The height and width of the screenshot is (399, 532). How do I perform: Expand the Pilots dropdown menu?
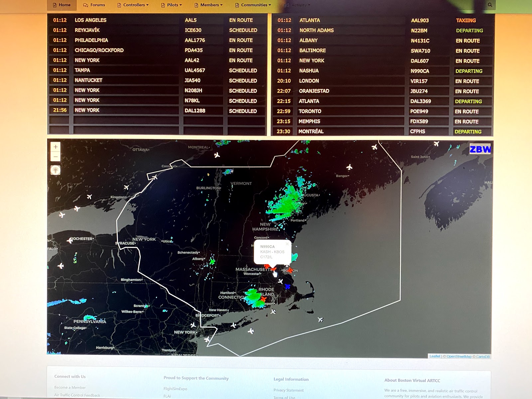172,5
